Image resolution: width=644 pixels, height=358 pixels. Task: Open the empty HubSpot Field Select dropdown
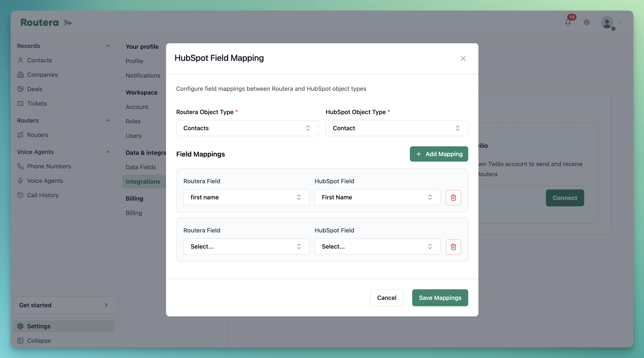[377, 246]
